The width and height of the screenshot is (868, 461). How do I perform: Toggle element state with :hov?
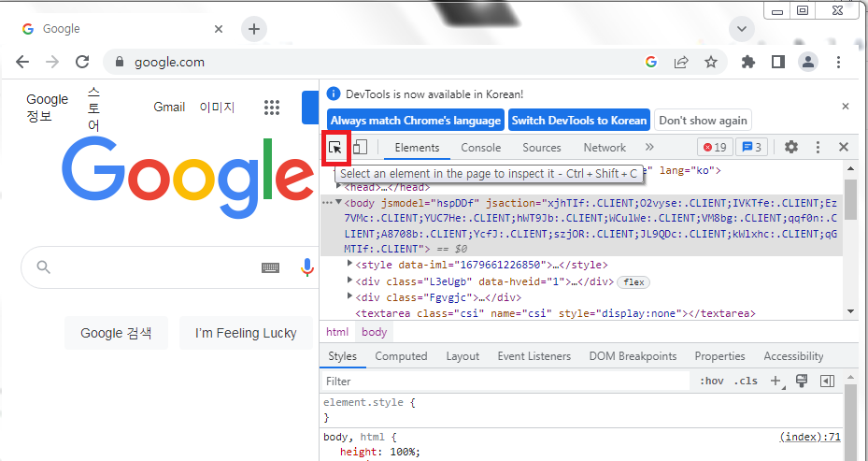click(x=711, y=382)
